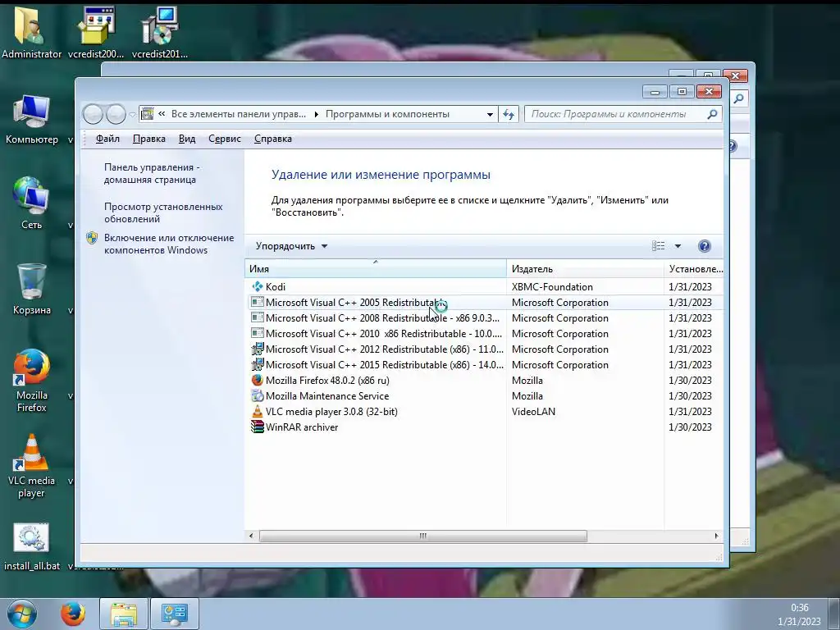Open the address bar history dropdown
Viewport: 840px width, 630px height.
click(x=490, y=114)
